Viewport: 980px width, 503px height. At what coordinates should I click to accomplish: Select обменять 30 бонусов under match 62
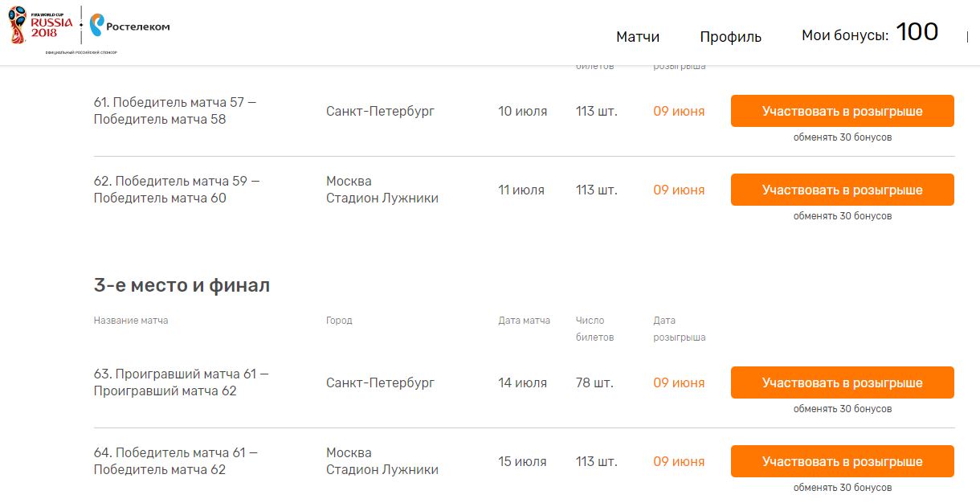coord(842,216)
